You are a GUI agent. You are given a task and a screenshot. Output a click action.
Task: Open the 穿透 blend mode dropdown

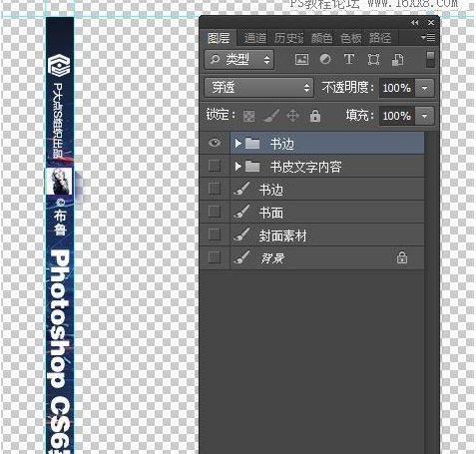(x=258, y=88)
